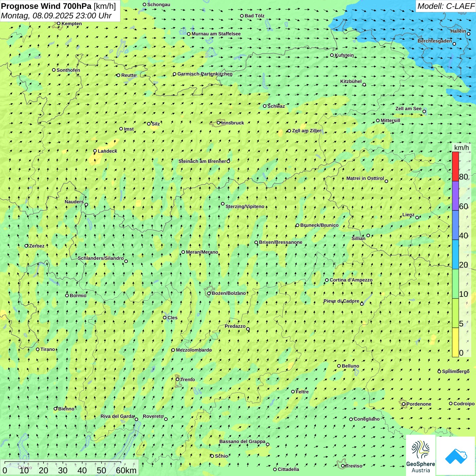Click the Kitzbühel city label

click(x=351, y=81)
